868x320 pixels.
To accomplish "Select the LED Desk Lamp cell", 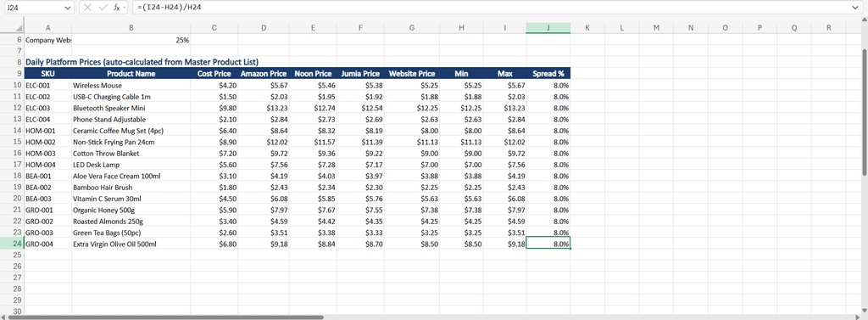I will tap(131, 165).
